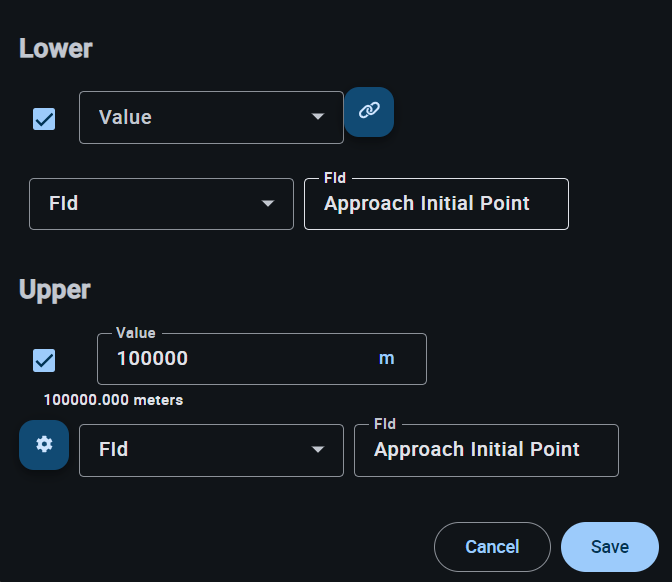The height and width of the screenshot is (582, 672).
Task: Click the arrow of the Lower Value dropdown
Action: [318, 117]
